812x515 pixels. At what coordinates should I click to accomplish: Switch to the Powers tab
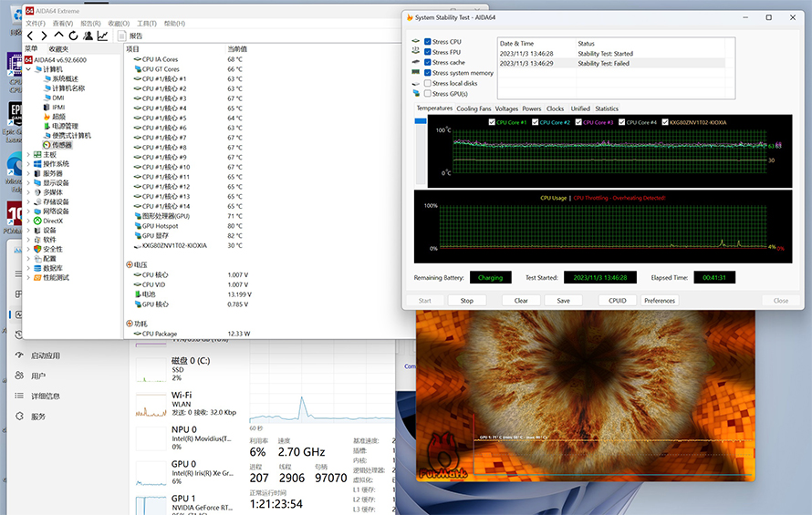point(532,108)
